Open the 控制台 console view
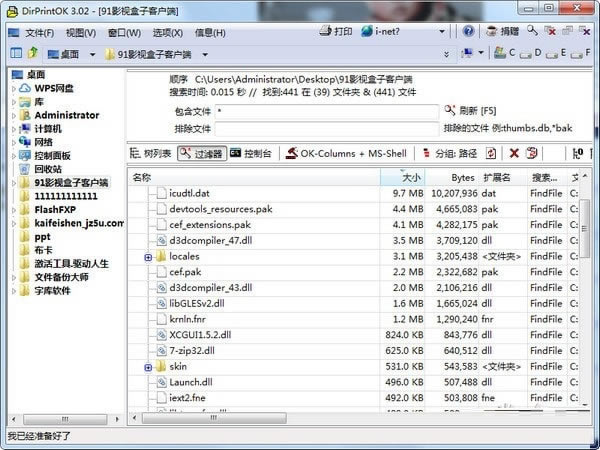Viewport: 600px width, 450px height. 250,153
